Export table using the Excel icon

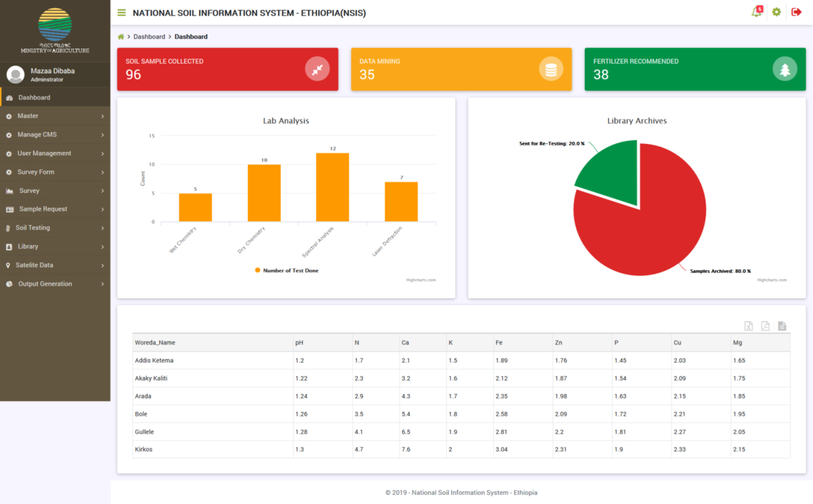point(748,326)
